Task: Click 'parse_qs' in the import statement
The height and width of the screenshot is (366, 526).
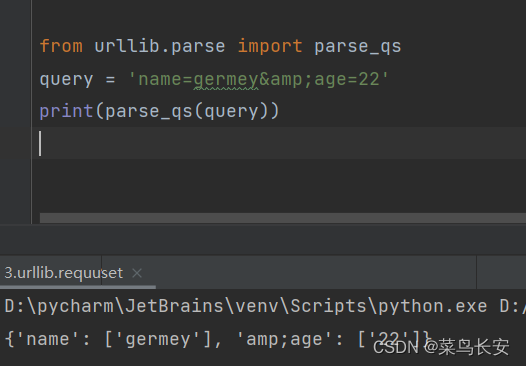Action: coord(358,46)
